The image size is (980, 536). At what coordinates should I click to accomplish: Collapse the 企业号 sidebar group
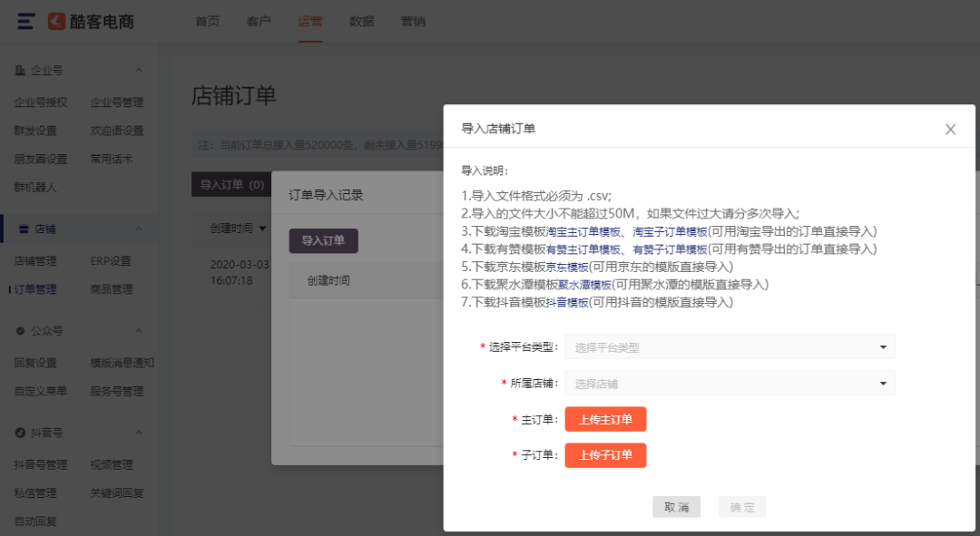pyautogui.click(x=139, y=70)
